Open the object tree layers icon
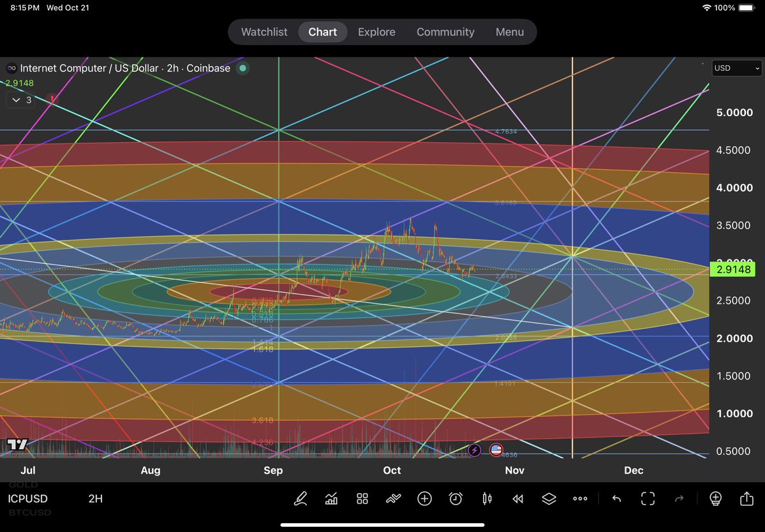 pos(549,498)
